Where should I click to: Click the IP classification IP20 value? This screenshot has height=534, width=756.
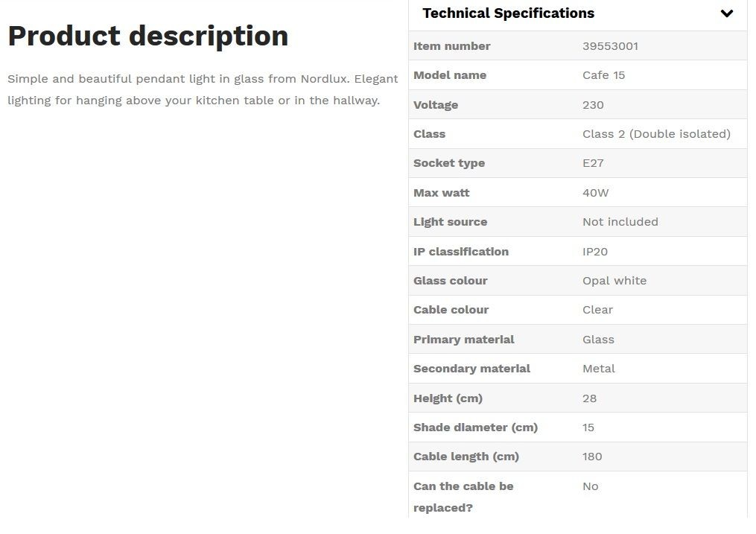click(594, 252)
